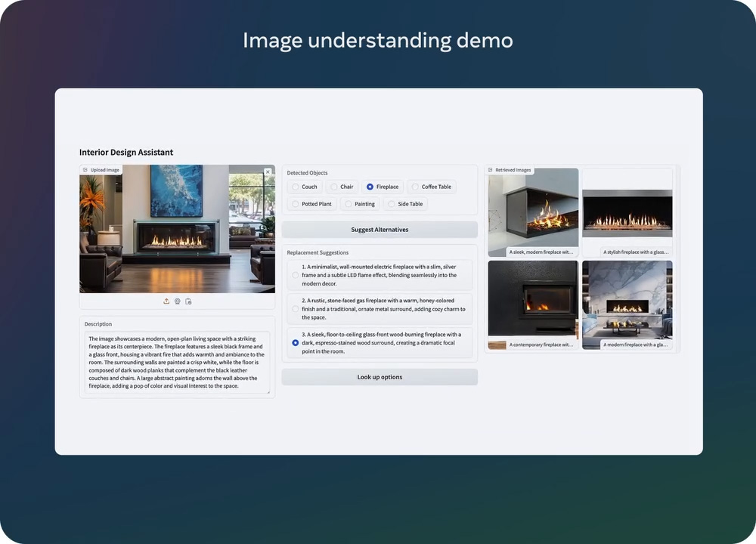Select the rustic stone-faced gas fireplace suggestion

click(x=296, y=309)
